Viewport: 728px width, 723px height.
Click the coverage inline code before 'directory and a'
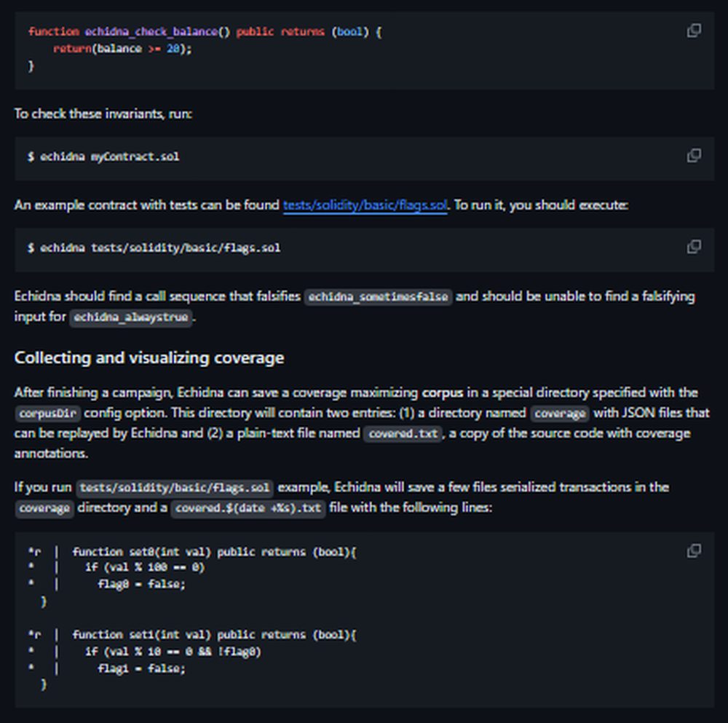point(44,508)
